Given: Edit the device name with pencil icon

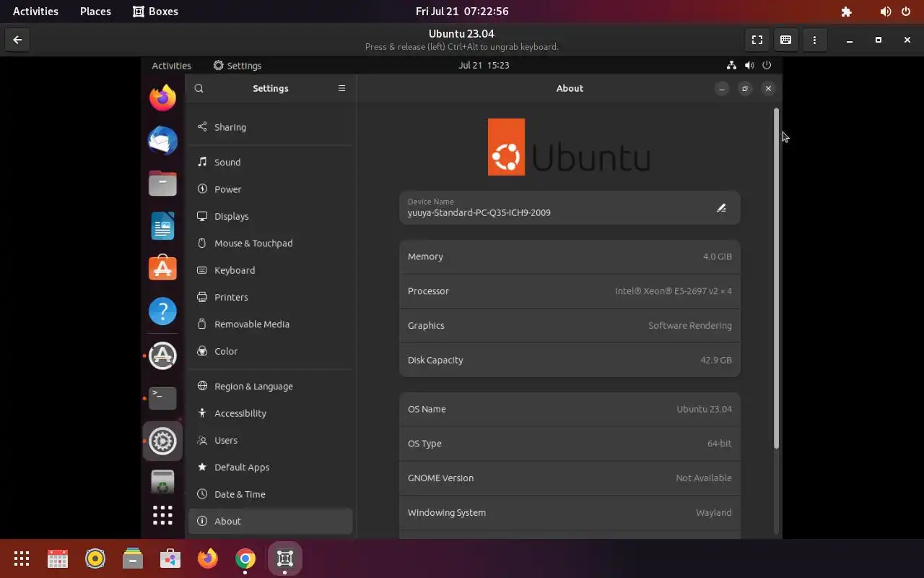Looking at the screenshot, I should [721, 208].
